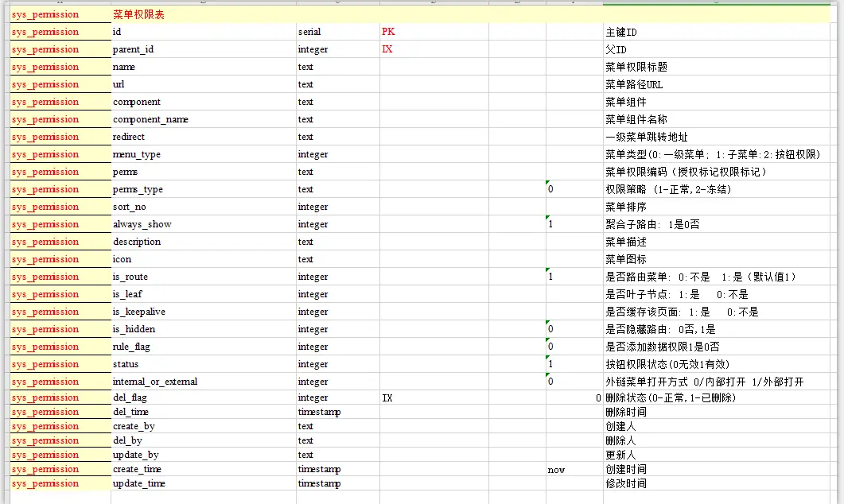The image size is (844, 504).
Task: Select the 聚合子路由 comment cell
Action: pos(717,224)
